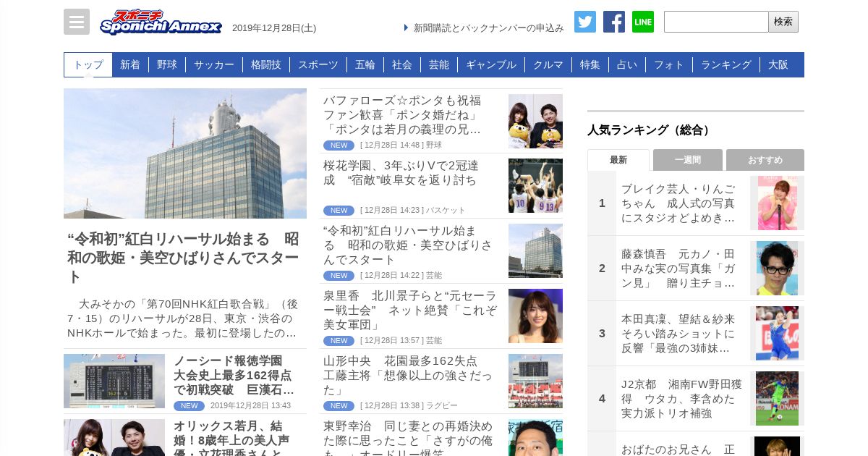Open おばたのお兄さん ranking article
The width and height of the screenshot is (868, 456).
point(678,448)
